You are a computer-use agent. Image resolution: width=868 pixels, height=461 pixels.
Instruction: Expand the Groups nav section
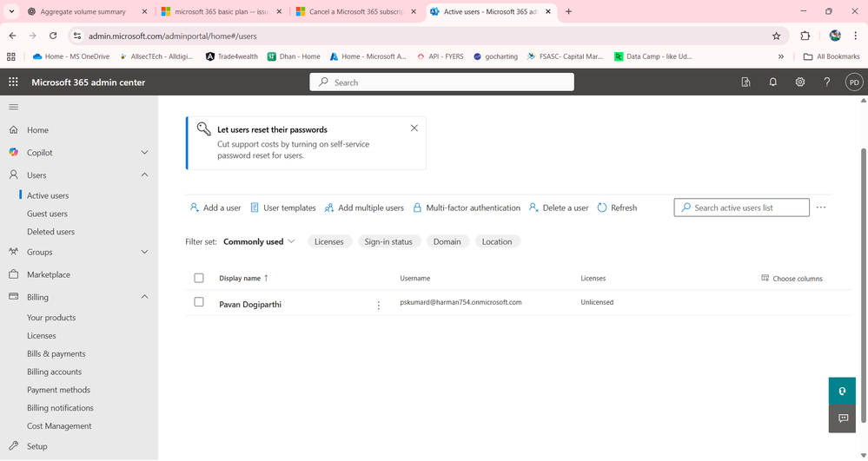coord(144,252)
